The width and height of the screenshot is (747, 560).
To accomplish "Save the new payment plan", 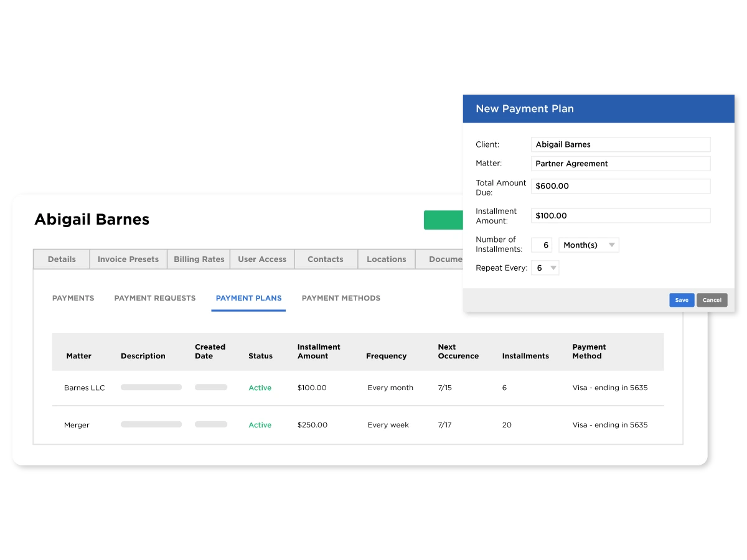I will 682,300.
